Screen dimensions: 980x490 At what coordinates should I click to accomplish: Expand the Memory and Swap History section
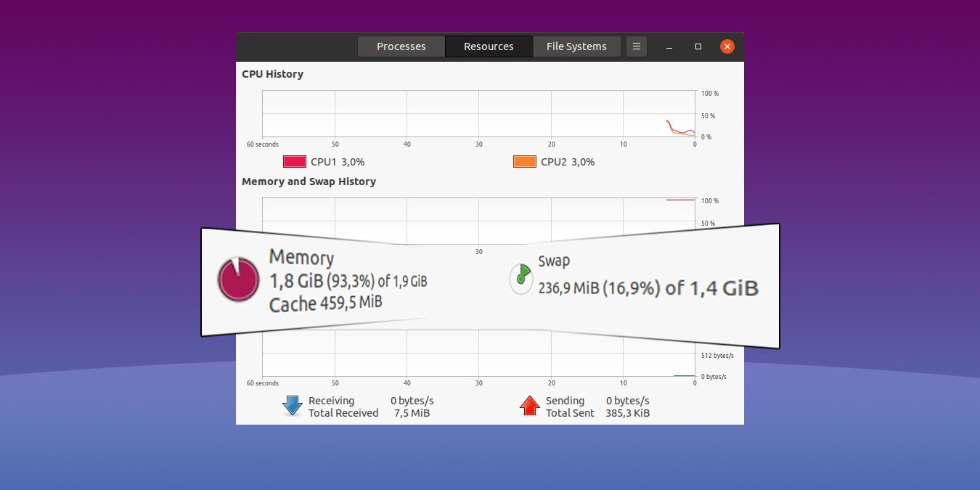tap(309, 181)
